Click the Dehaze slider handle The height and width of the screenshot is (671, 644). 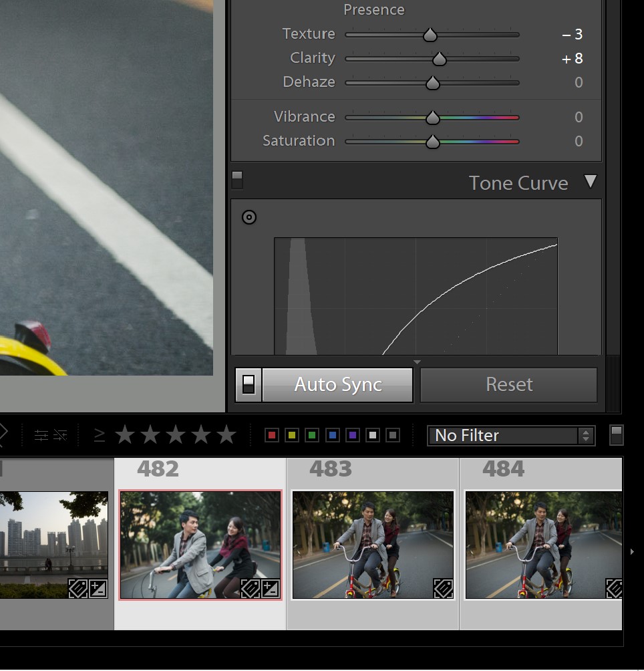click(x=433, y=83)
